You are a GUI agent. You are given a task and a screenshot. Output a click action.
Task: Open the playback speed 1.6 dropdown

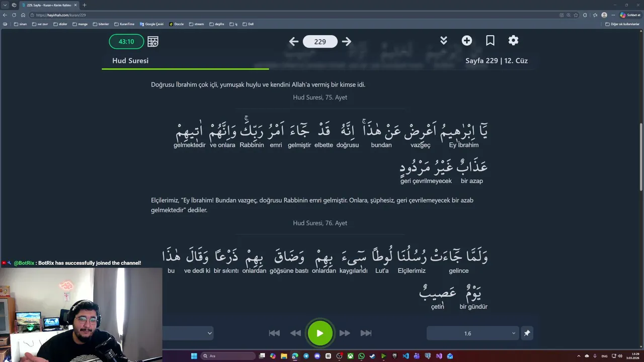472,333
